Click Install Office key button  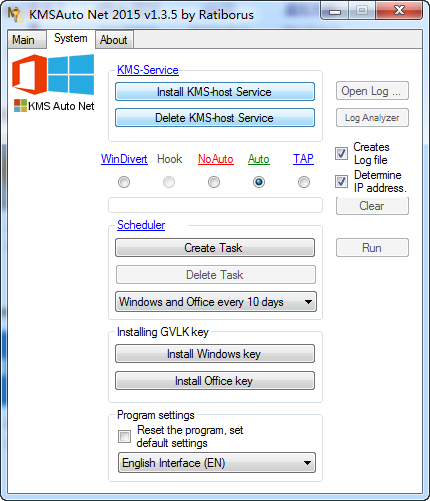215,381
